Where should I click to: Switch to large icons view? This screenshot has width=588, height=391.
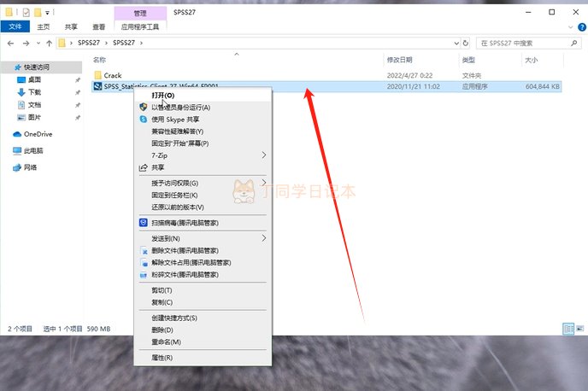580,329
